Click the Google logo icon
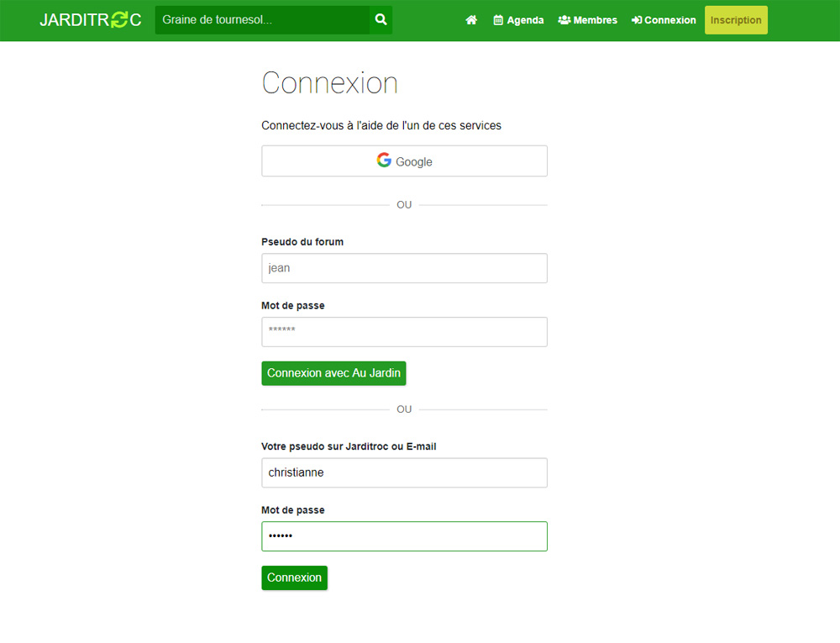This screenshot has width=840, height=643. [384, 161]
